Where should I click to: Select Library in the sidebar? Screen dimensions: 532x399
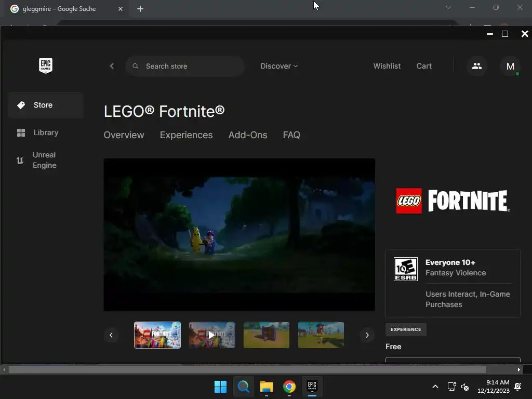pos(46,132)
